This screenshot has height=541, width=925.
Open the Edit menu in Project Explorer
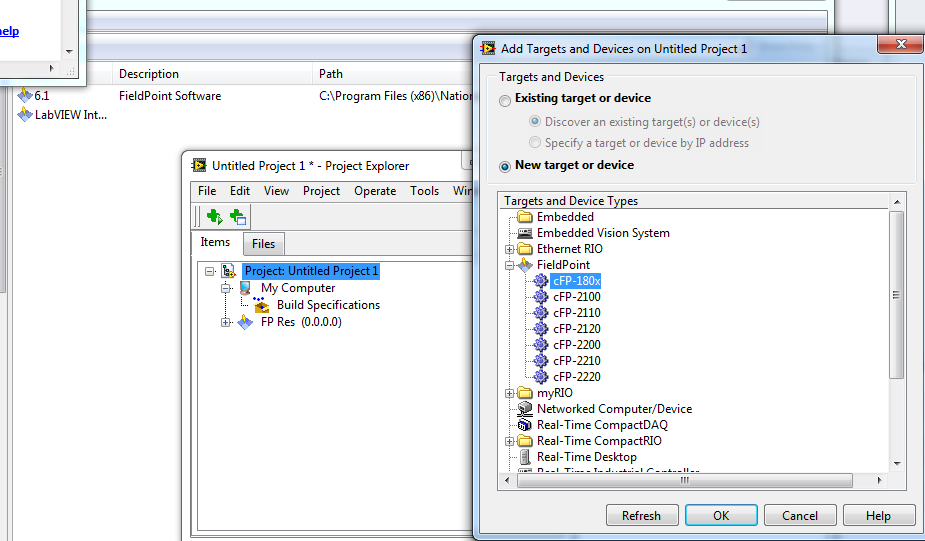[240, 191]
